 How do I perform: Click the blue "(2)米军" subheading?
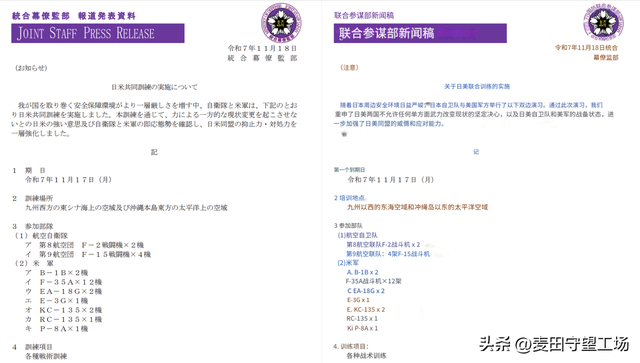pyautogui.click(x=348, y=263)
